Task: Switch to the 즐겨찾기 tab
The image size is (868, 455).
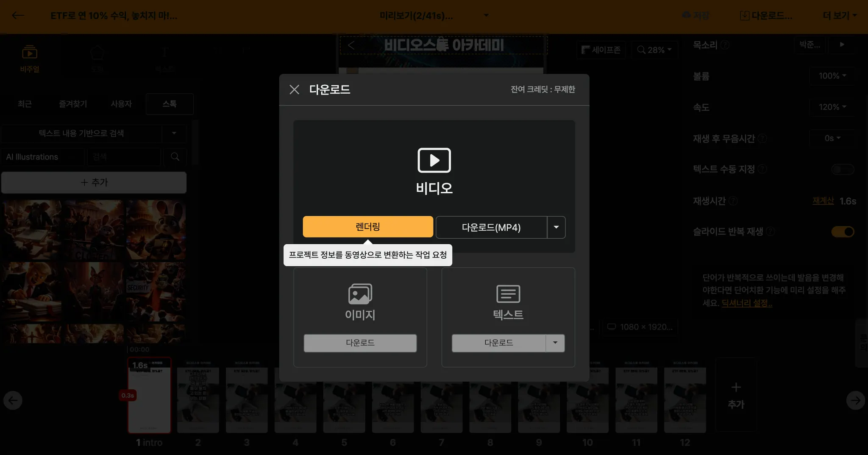Action: pos(73,104)
